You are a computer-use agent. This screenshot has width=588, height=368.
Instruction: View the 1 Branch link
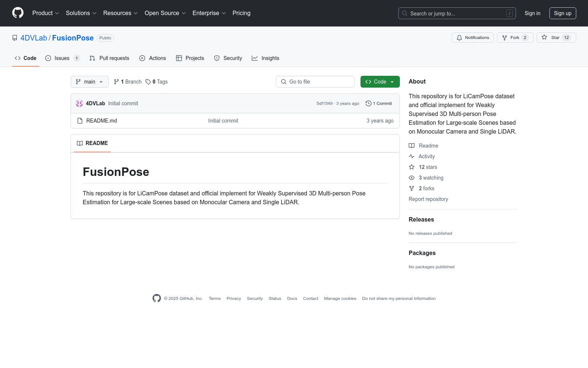(x=128, y=82)
